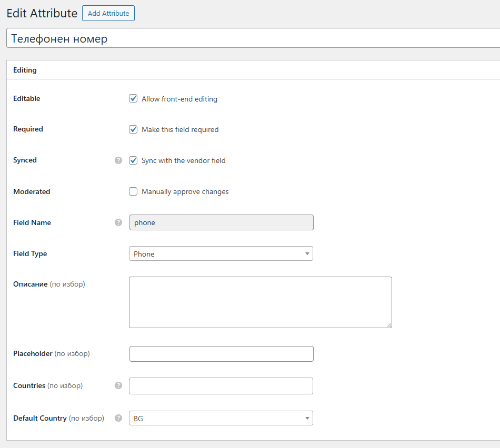
Task: Grab the description textarea resize handle
Action: click(x=389, y=325)
